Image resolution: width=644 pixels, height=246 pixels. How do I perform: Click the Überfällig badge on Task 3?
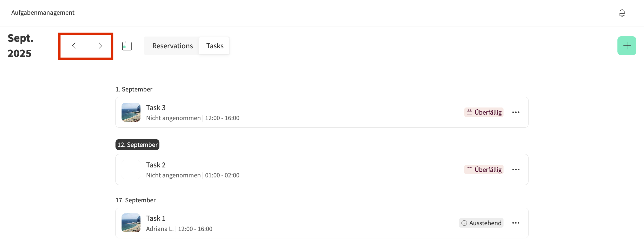pyautogui.click(x=484, y=112)
